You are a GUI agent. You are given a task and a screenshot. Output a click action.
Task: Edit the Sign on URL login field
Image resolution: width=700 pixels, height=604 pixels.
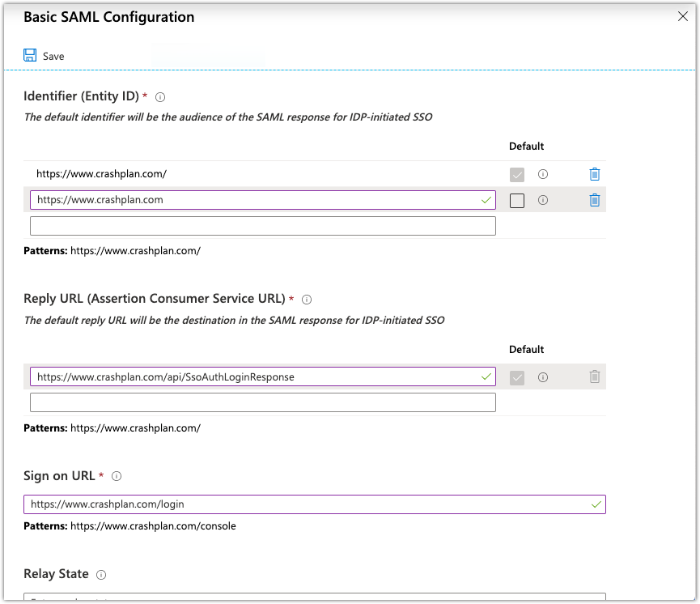click(x=315, y=504)
